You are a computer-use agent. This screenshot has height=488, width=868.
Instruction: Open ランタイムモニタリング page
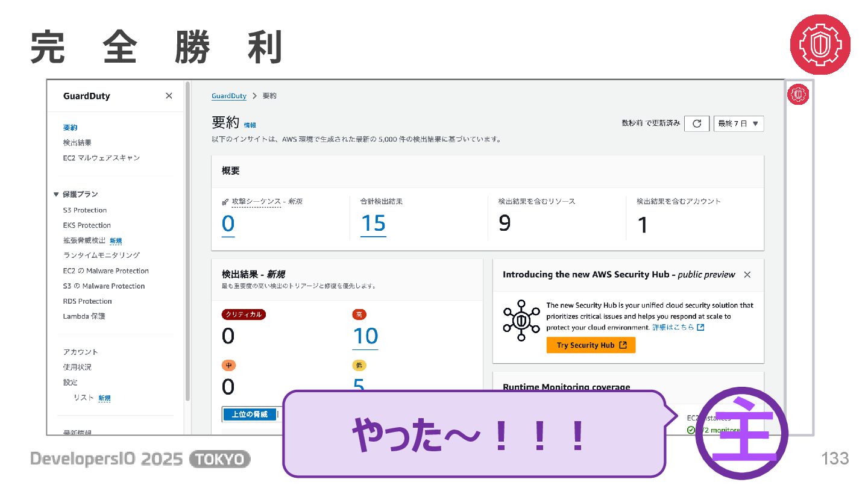tap(101, 255)
